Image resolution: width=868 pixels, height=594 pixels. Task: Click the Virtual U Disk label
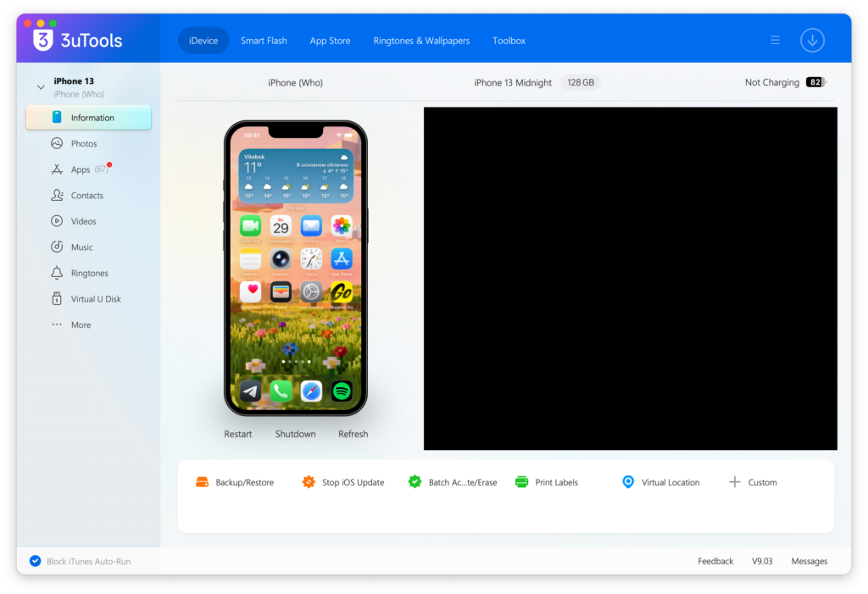(96, 298)
